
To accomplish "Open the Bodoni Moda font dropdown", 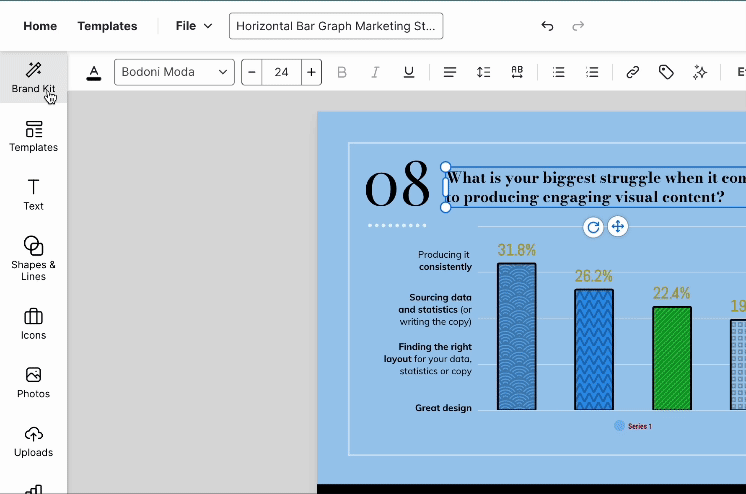I will click(174, 72).
